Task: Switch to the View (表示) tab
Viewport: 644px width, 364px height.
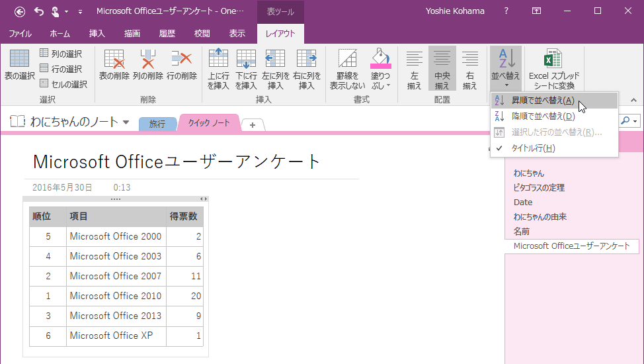Action: pos(237,34)
